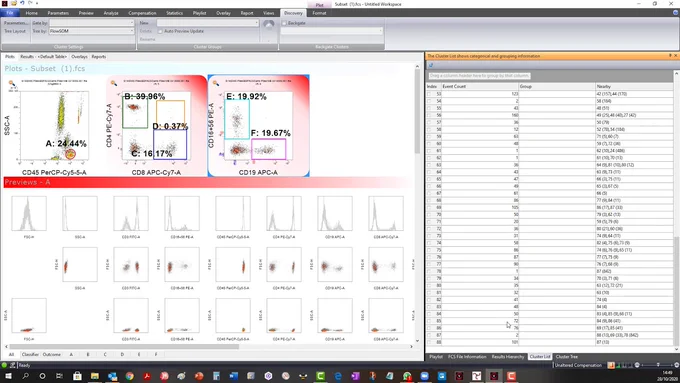Screen dimensions: 680x383
Task: Click the green status indicator in status bar
Action: (x=4, y=365)
